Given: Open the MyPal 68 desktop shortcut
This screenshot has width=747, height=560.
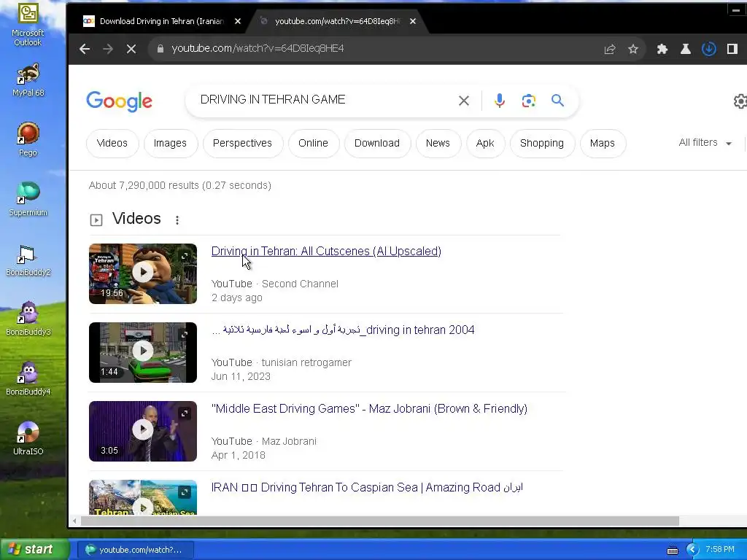Looking at the screenshot, I should pos(28,80).
